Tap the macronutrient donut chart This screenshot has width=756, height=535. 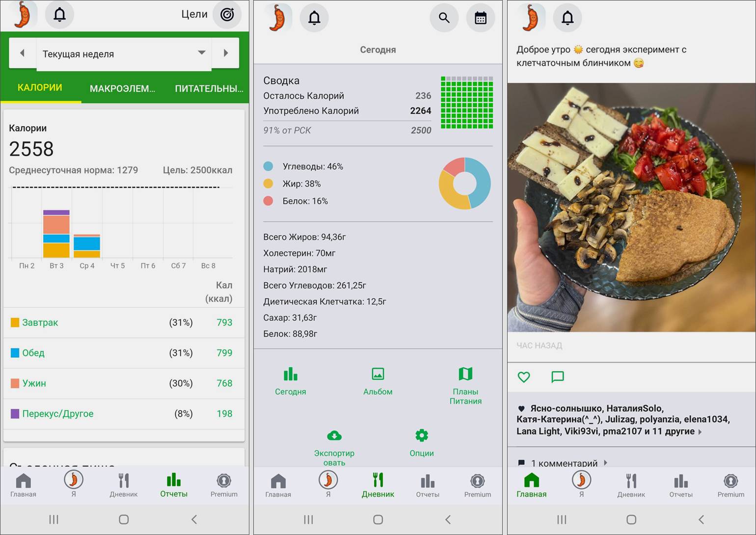click(464, 184)
